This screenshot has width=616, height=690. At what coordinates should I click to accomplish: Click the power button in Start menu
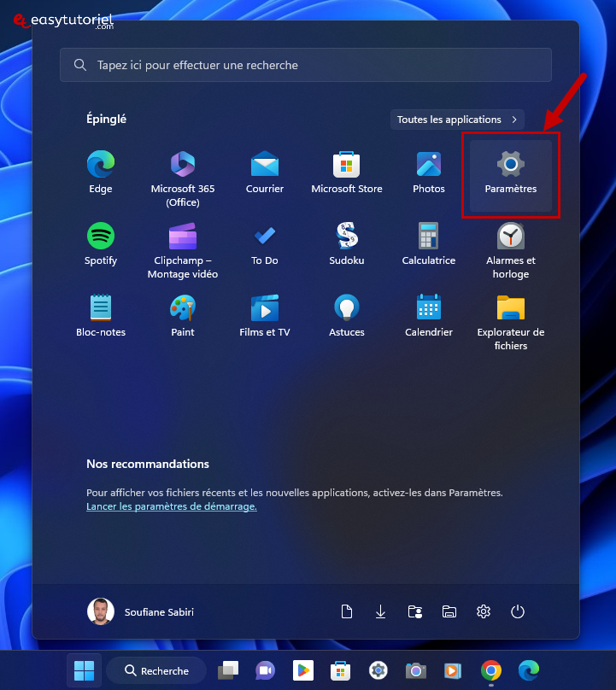click(517, 611)
